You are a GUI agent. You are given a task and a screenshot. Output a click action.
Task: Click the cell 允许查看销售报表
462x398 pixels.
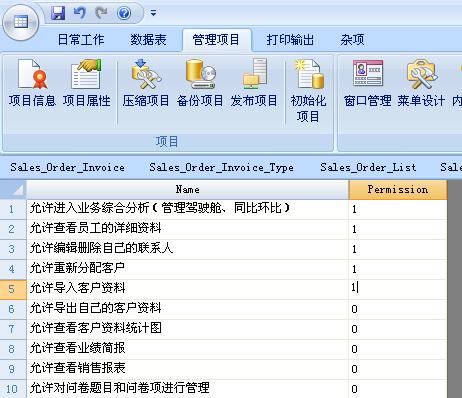(188, 369)
